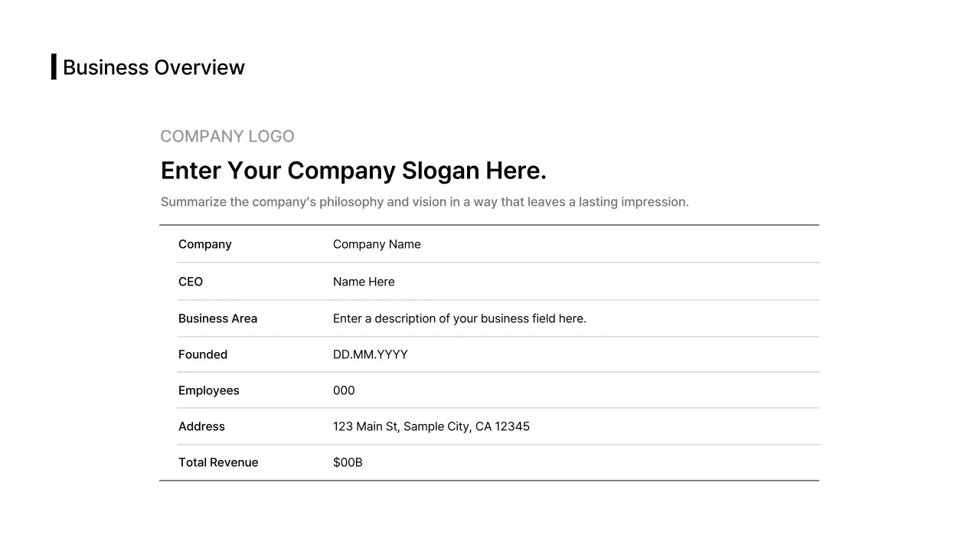Screen dimensions: 980x551
Task: Click the Address row label
Action: 201,426
